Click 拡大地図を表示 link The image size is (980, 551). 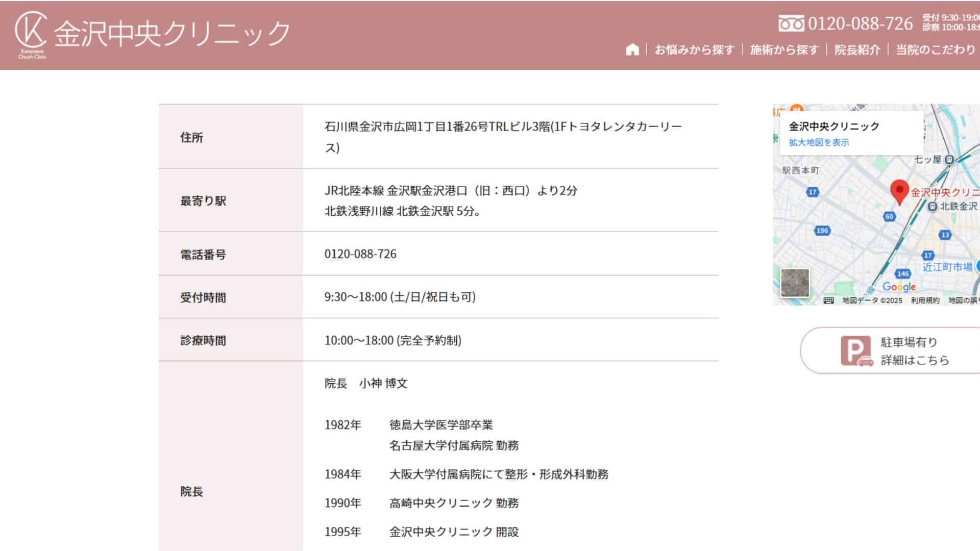tap(819, 142)
